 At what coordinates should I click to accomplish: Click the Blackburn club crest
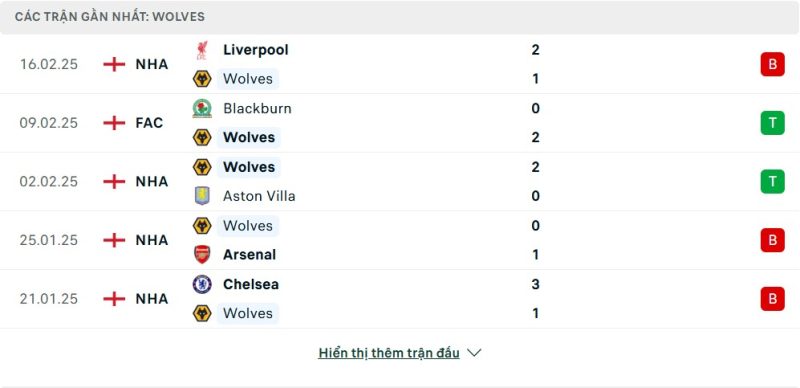coord(202,108)
